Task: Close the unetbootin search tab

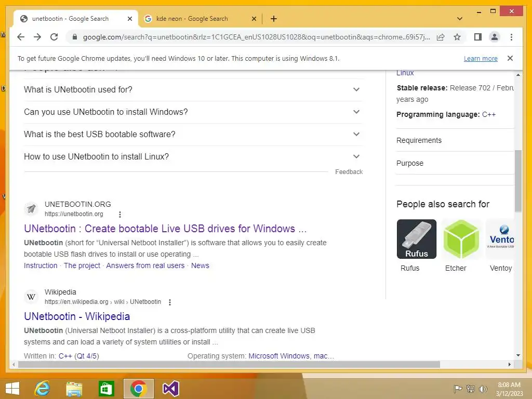Action: click(x=129, y=19)
